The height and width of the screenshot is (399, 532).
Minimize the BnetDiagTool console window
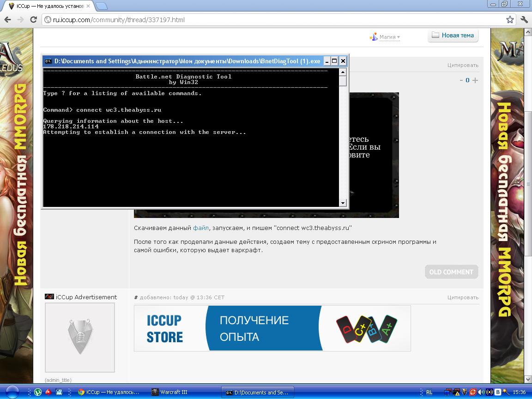[327, 61]
